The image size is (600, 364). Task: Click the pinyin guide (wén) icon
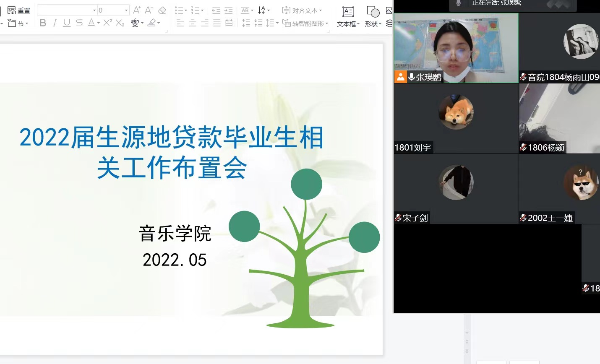pyautogui.click(x=135, y=23)
